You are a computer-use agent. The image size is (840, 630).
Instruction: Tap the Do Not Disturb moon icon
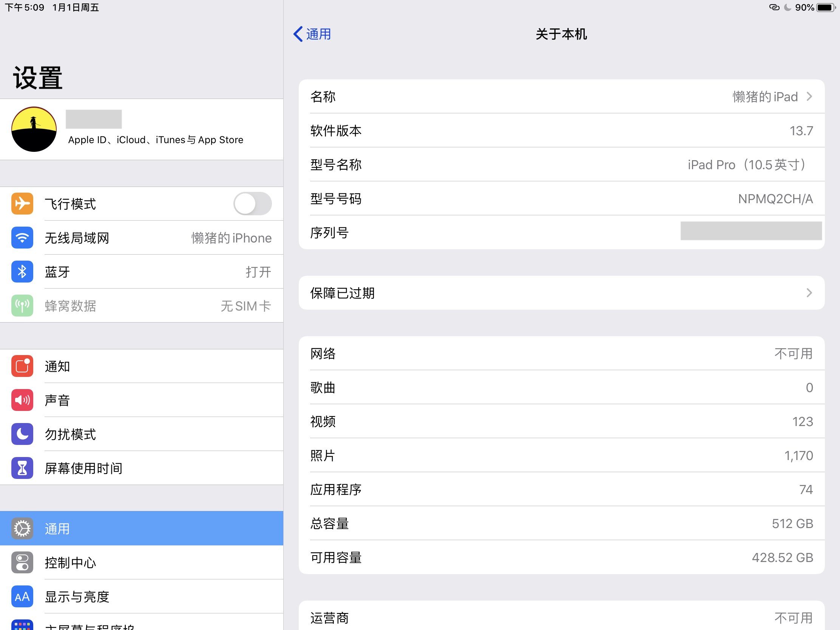(22, 434)
